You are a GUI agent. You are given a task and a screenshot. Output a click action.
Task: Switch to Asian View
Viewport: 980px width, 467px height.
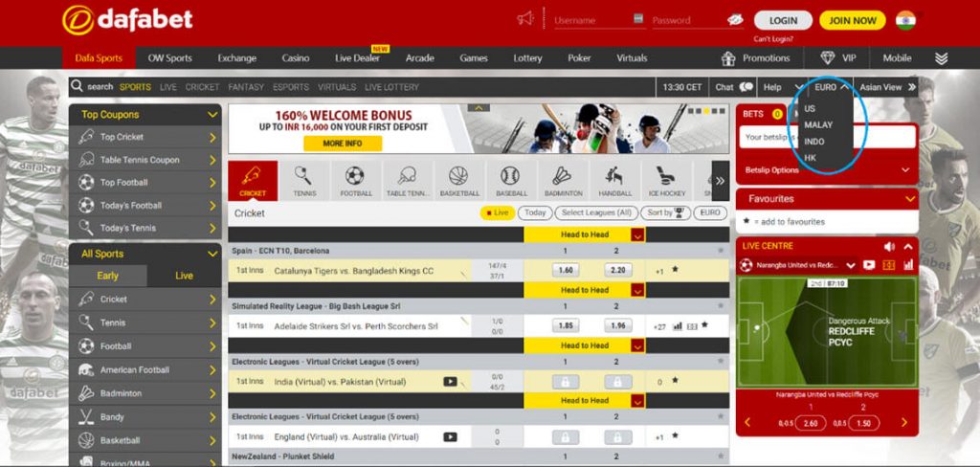click(887, 87)
